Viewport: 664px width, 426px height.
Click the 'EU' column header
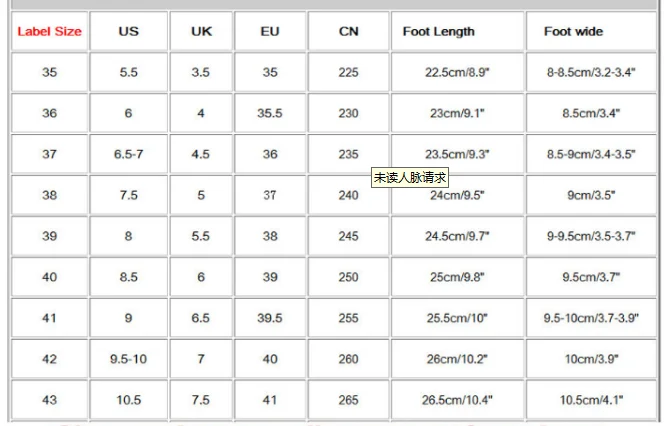point(269,31)
